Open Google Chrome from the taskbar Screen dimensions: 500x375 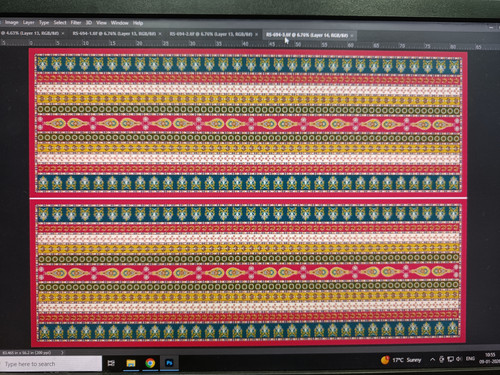pos(150,363)
